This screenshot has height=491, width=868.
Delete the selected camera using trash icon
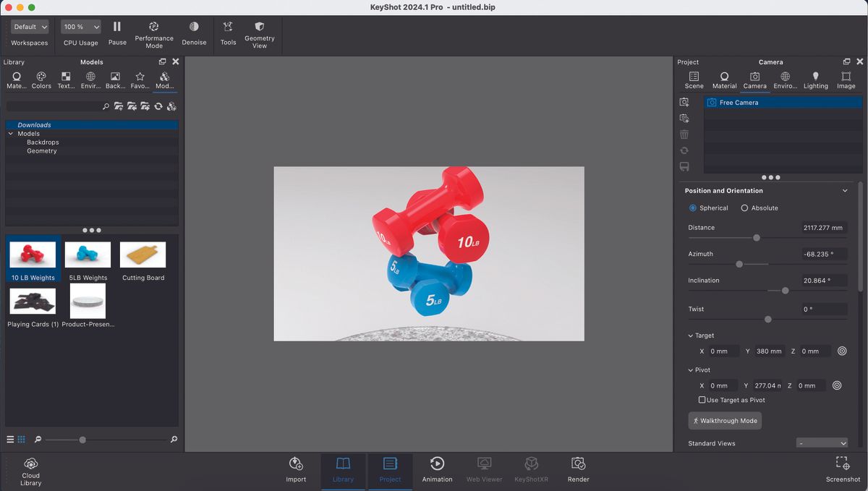click(x=684, y=134)
